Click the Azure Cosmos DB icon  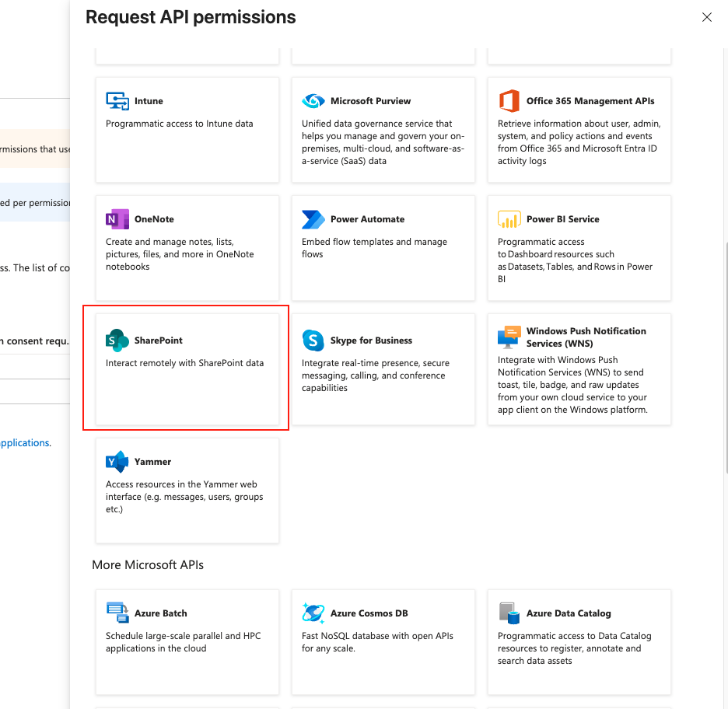click(313, 613)
